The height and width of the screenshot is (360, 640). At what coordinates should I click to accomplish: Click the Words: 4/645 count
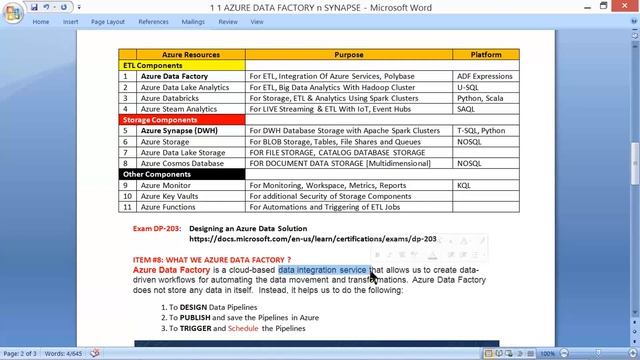pos(63,353)
